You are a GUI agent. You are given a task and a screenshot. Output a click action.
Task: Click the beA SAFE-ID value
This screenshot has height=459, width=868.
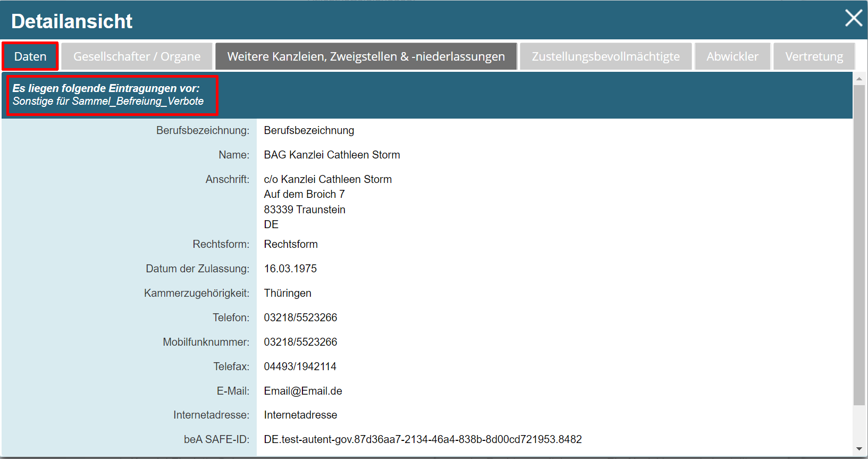pyautogui.click(x=423, y=439)
